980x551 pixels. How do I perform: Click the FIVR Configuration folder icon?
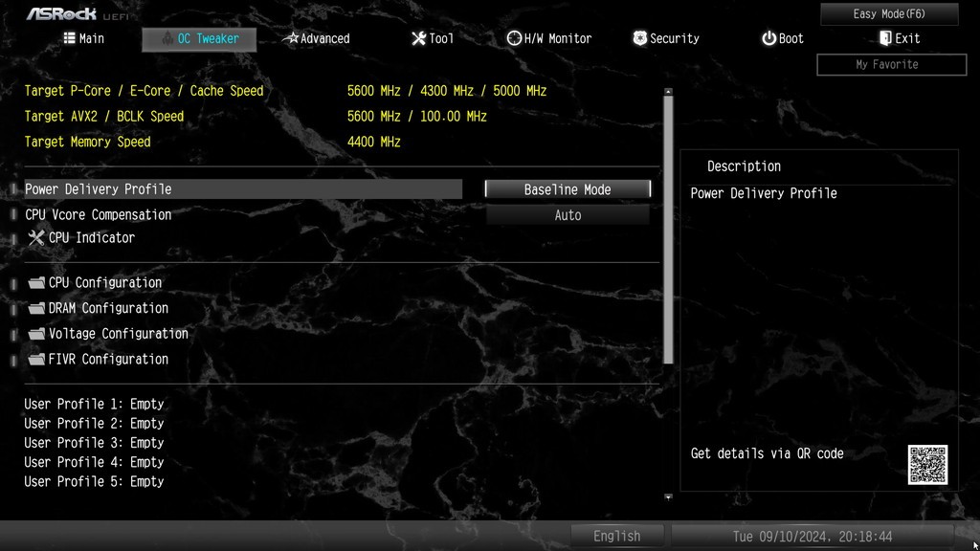click(37, 360)
